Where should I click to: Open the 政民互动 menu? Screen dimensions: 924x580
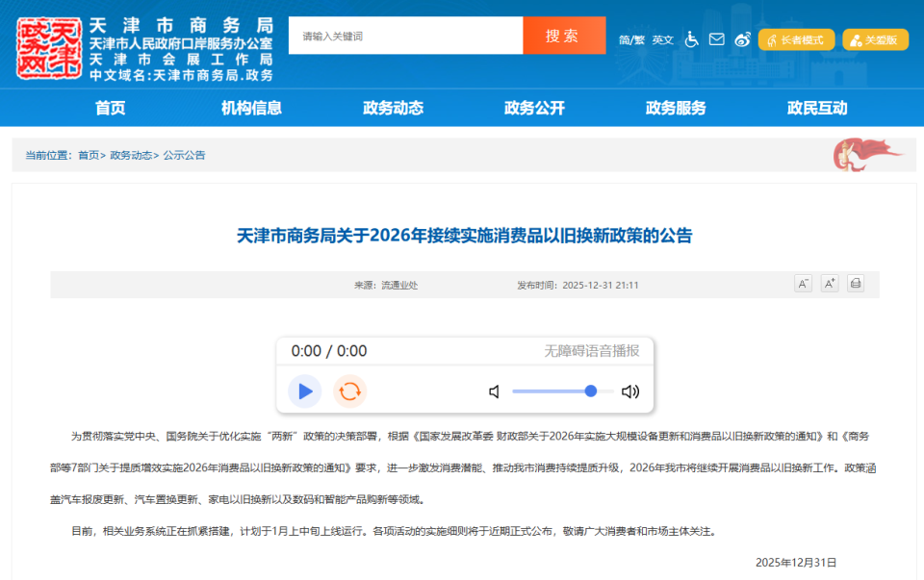(817, 109)
